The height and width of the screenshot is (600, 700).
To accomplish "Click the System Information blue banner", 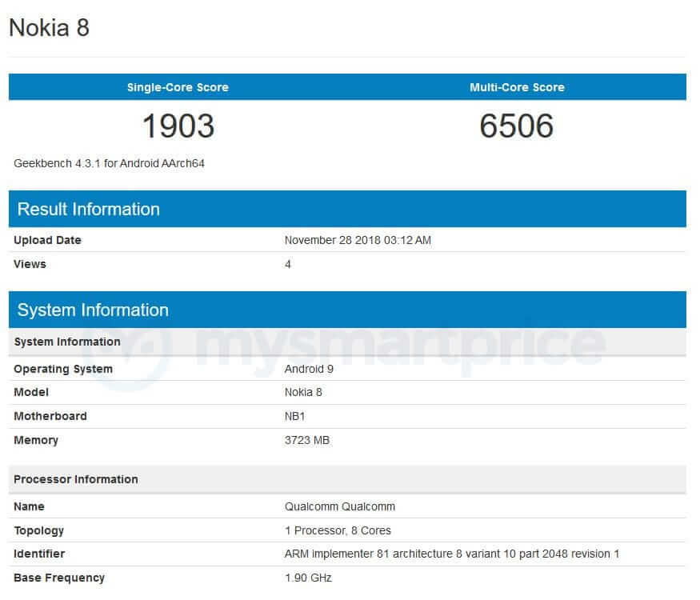I will coord(93,310).
